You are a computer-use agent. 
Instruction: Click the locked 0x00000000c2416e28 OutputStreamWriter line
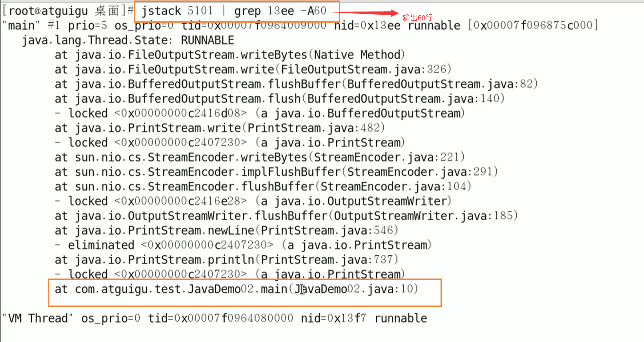coord(253,201)
